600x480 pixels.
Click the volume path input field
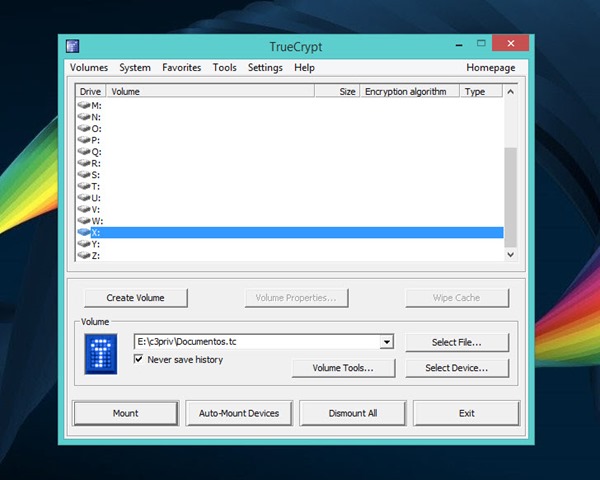coord(257,342)
